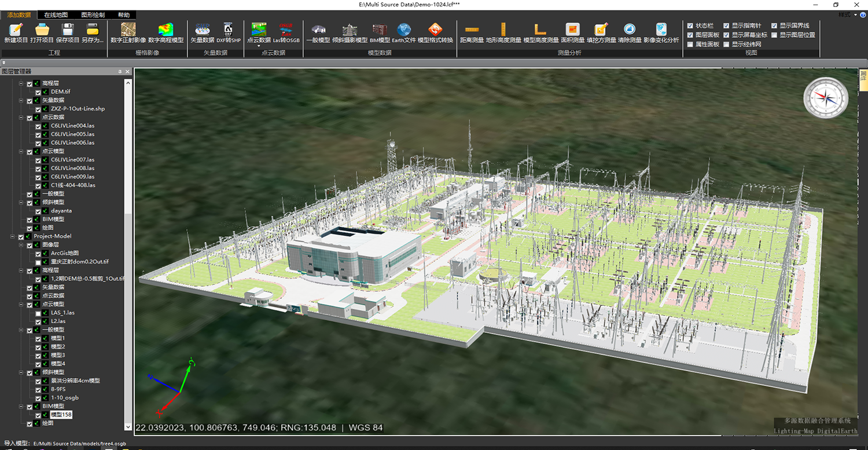Image resolution: width=868 pixels, height=450 pixels.
Task: Toggle visibility checkbox of LAS_1.las layer
Action: [x=38, y=313]
